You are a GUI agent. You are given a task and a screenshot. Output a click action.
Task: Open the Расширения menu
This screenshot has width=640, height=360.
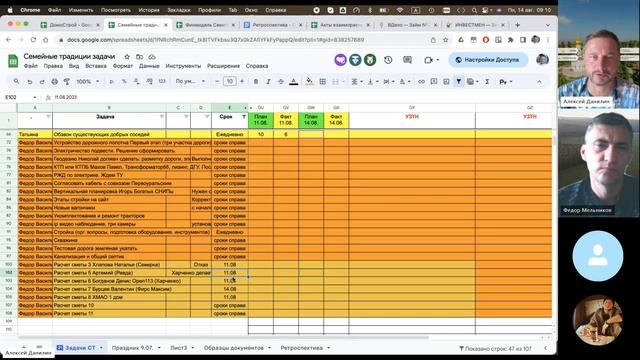[x=223, y=66]
